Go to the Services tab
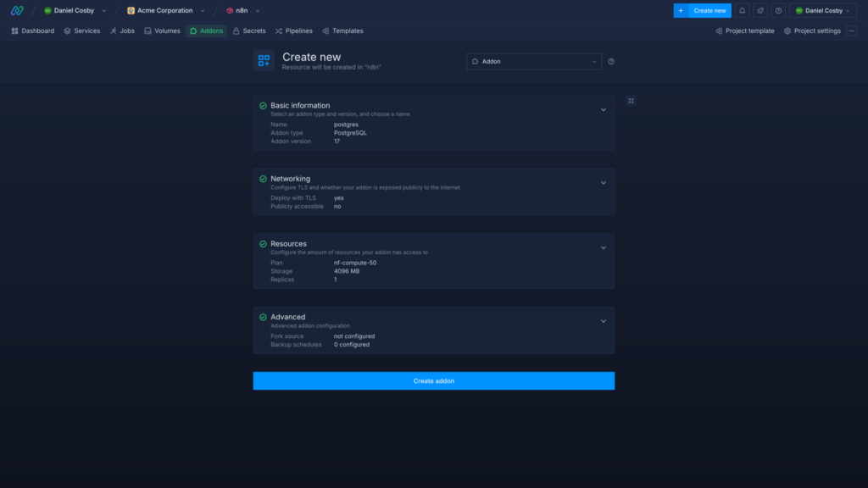 [81, 30]
